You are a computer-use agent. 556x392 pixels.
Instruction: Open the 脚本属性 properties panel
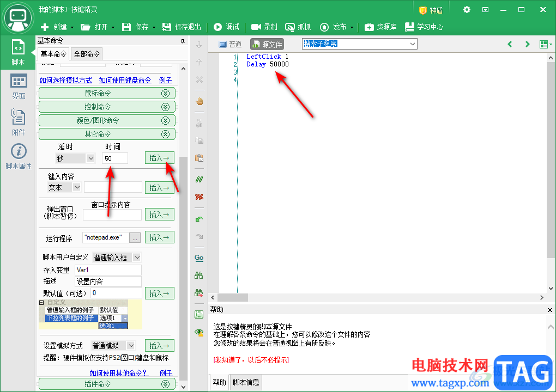(x=18, y=156)
